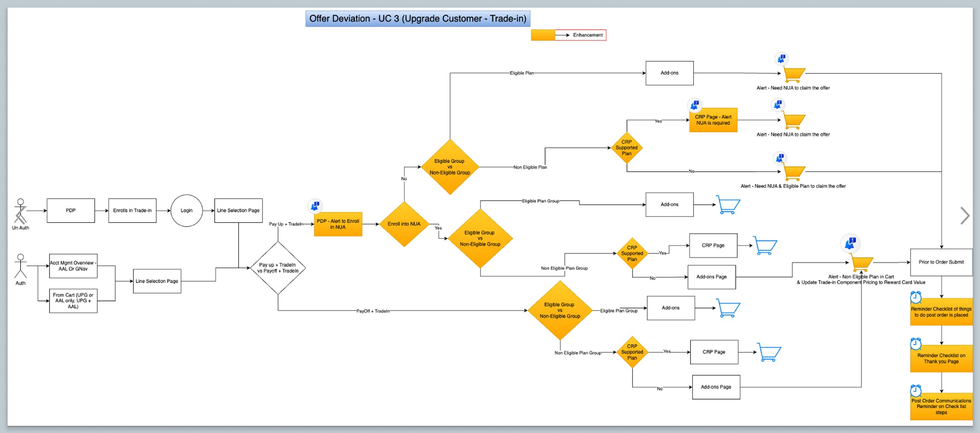Select the Un Auth actor figure
This screenshot has width=980, height=433.
pos(20,211)
